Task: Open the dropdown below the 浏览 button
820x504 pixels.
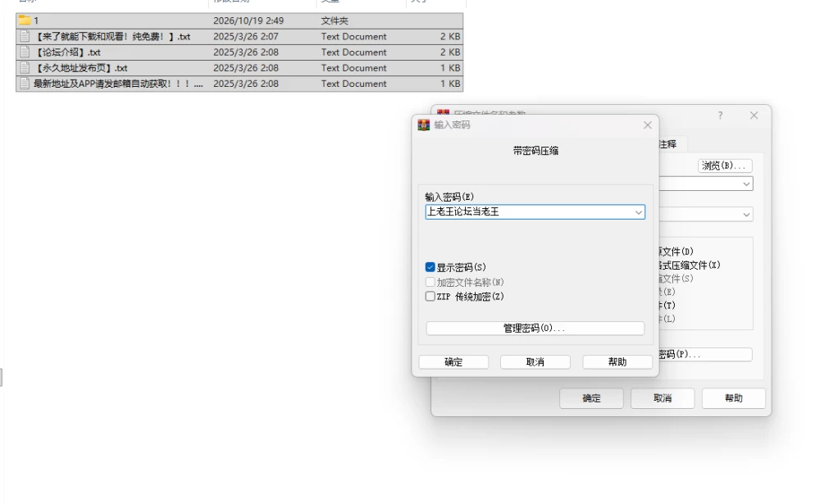Action: 746,184
